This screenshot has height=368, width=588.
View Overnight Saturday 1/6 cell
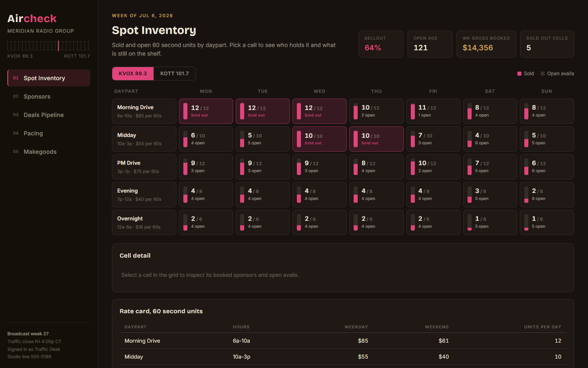point(490,222)
